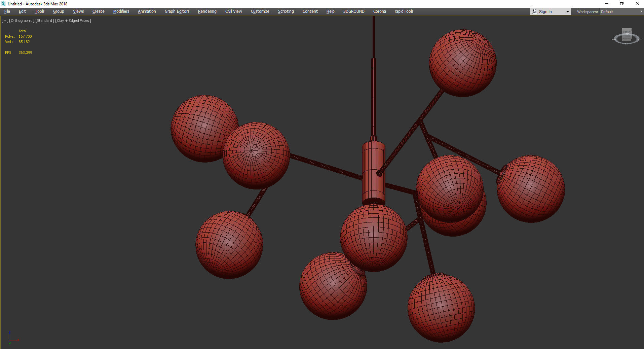This screenshot has width=644, height=349.
Task: Close the 3ds Max window
Action: [x=637, y=4]
